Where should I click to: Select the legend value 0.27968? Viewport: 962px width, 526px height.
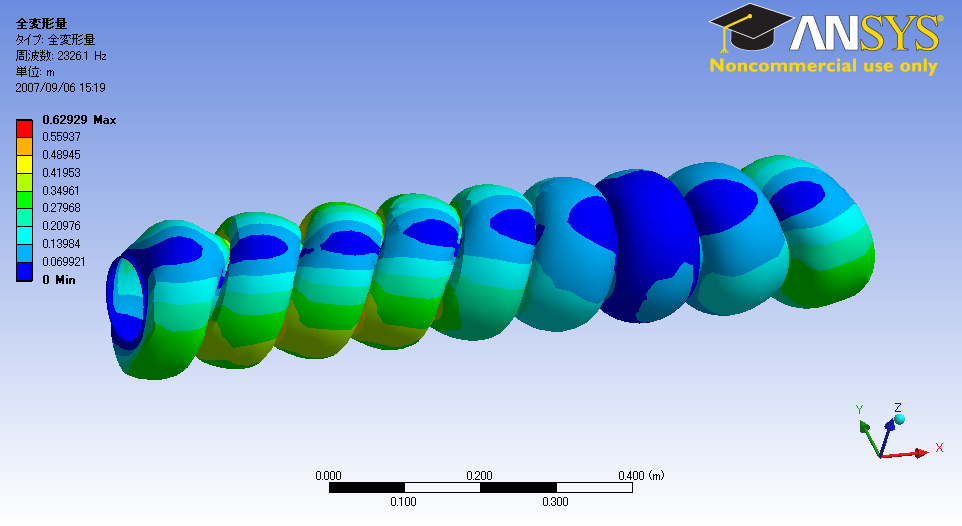click(x=61, y=208)
